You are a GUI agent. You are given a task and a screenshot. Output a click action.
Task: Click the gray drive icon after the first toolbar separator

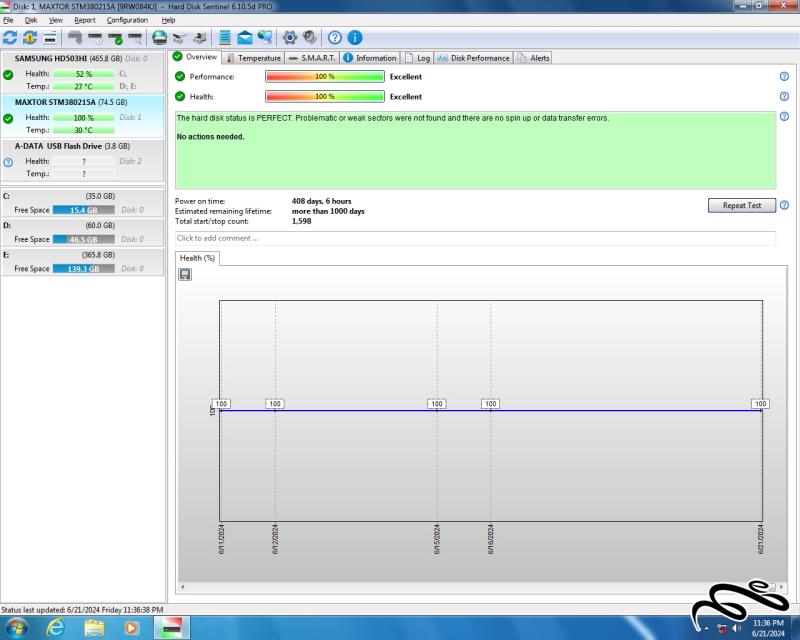coord(75,38)
